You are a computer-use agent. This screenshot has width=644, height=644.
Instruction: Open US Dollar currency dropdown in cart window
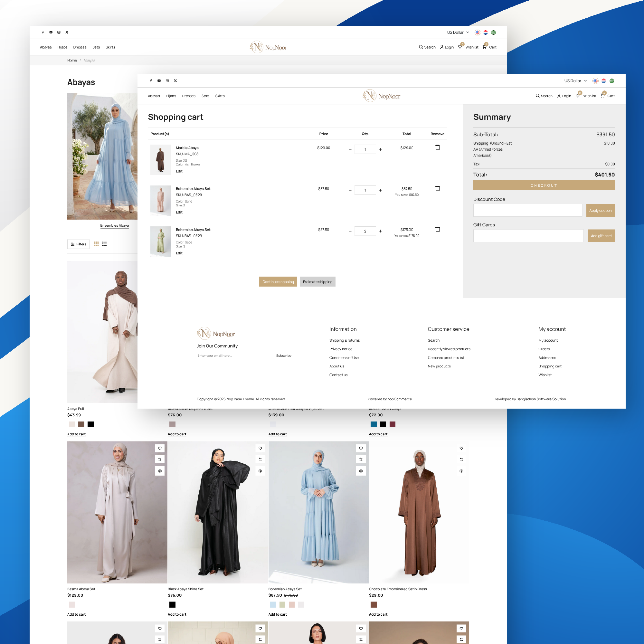(575, 81)
